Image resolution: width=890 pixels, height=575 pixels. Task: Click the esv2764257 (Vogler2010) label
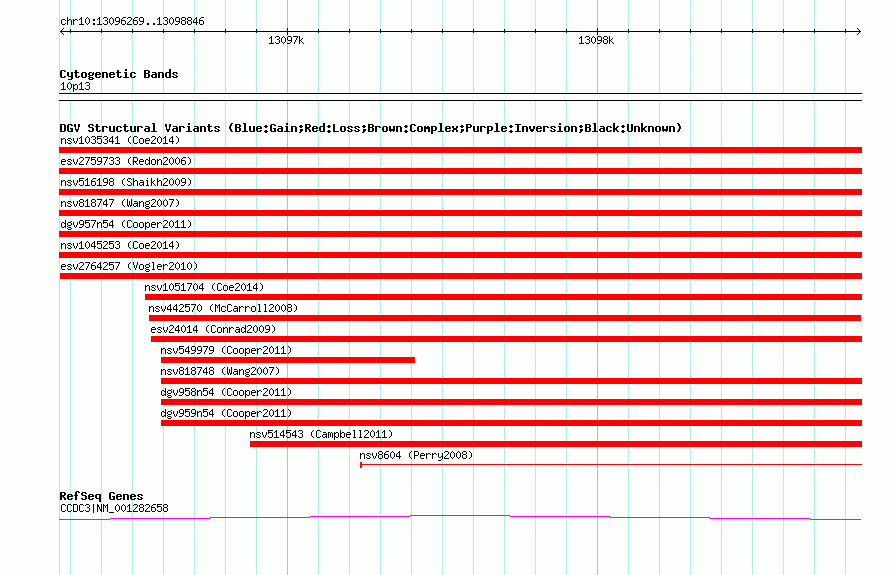129,266
